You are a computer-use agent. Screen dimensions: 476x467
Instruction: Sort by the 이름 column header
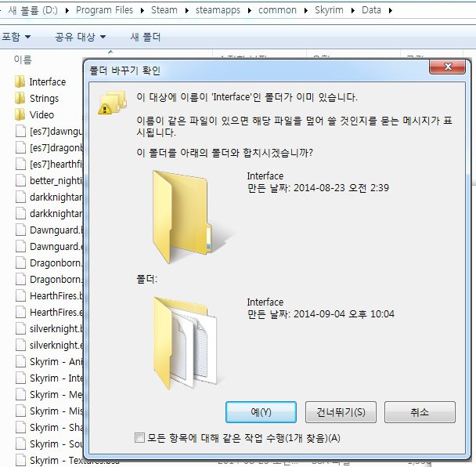23,60
